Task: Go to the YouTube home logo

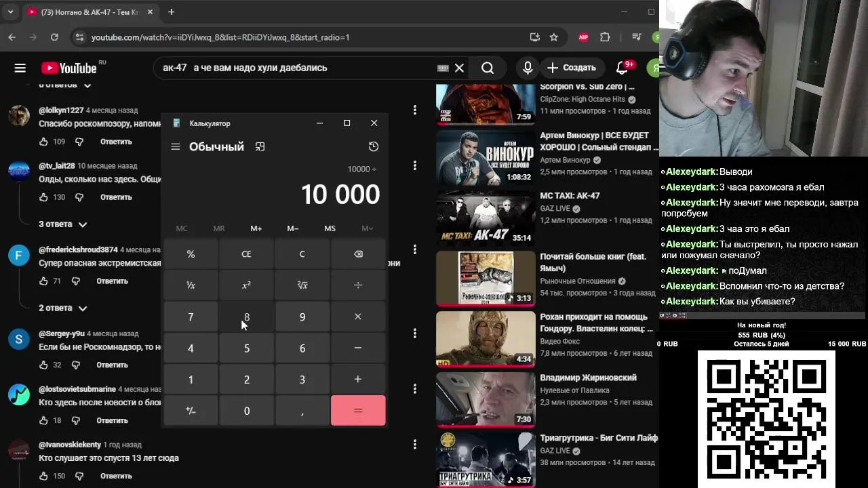Action: point(68,68)
